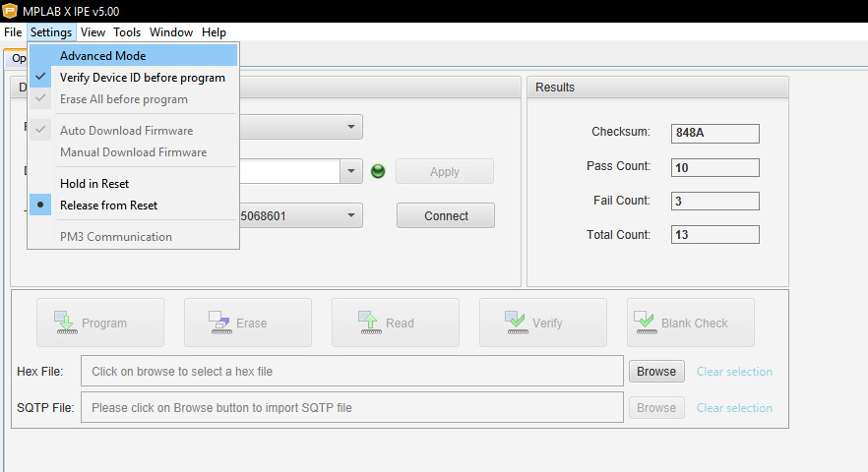Click the Pass Count label
Viewport: 868px width, 472px height.
[618, 166]
